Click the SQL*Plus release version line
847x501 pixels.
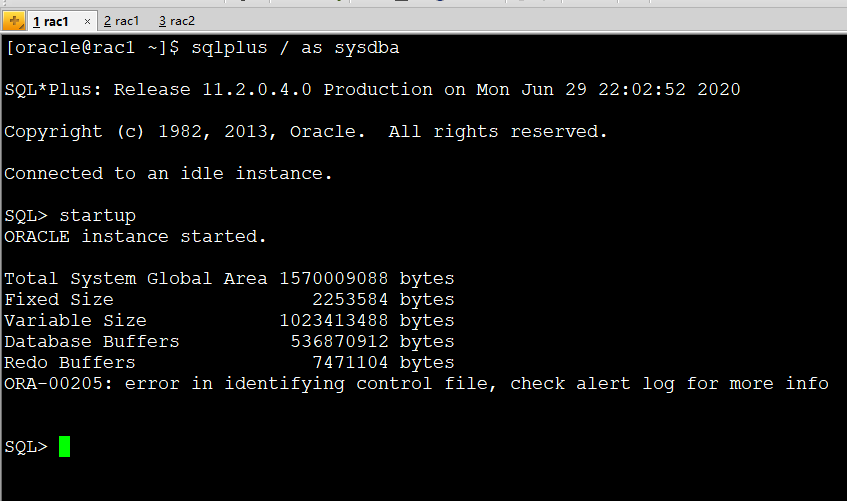point(372,90)
